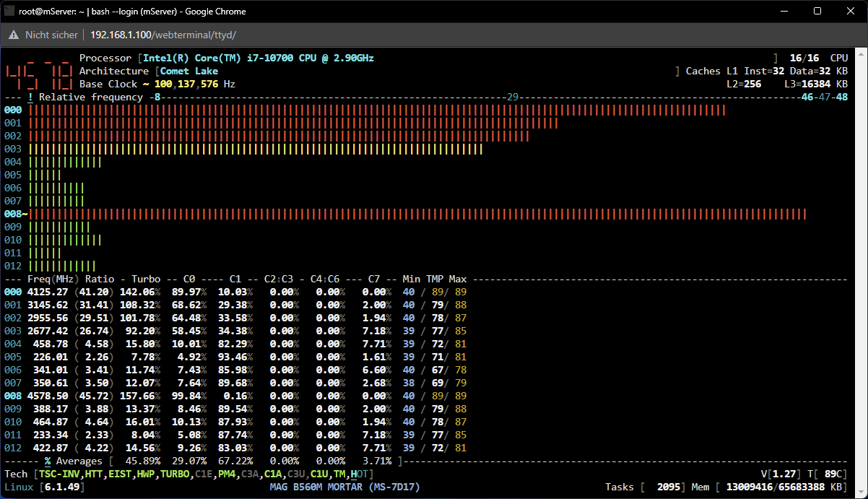Click frequency 341.01 in row 006
The height and width of the screenshot is (499, 868).
point(51,370)
